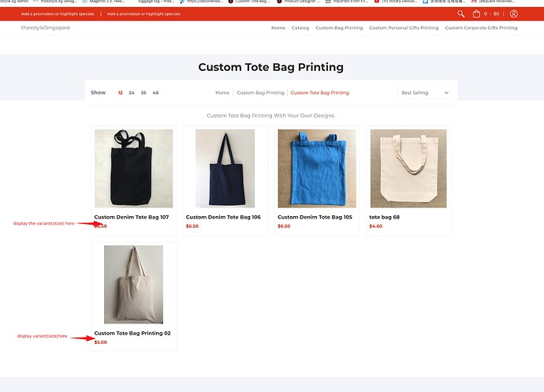The height and width of the screenshot is (392, 544).
Task: Click the thexstyleSingapore store logo
Action: (46, 28)
